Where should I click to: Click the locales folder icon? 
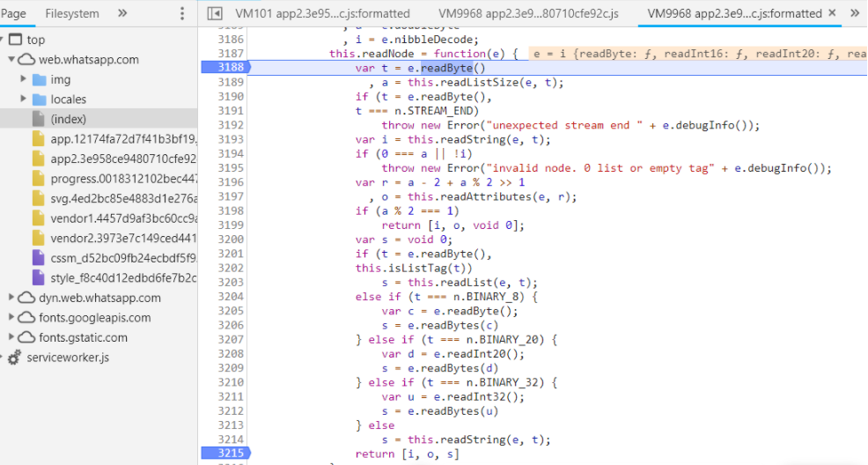tap(40, 100)
